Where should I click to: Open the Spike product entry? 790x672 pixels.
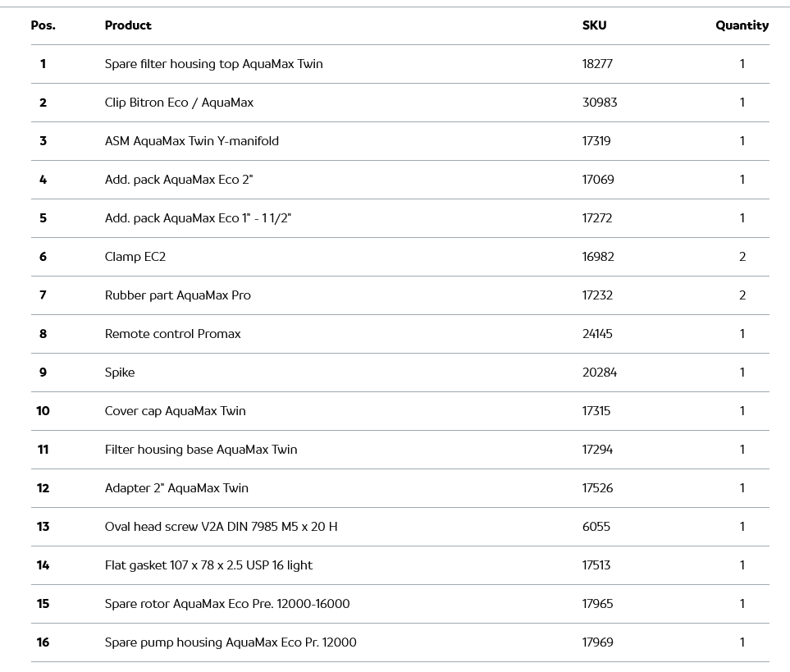pyautogui.click(x=120, y=373)
